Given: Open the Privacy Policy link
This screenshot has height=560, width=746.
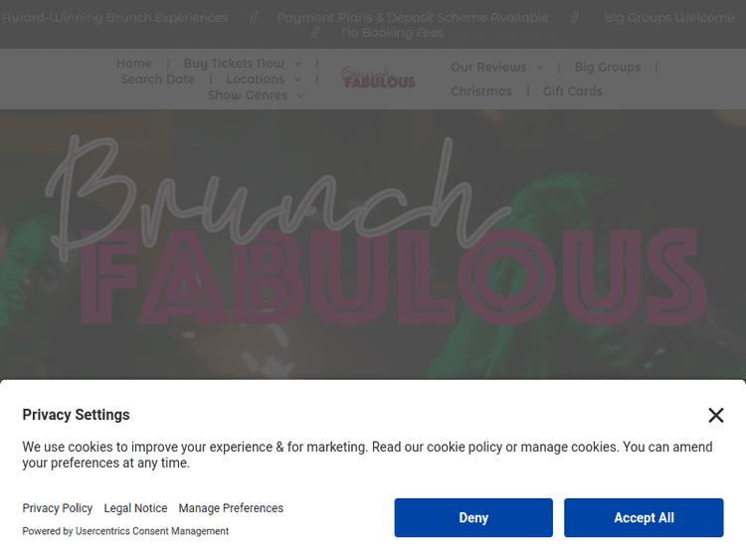Looking at the screenshot, I should [x=58, y=508].
